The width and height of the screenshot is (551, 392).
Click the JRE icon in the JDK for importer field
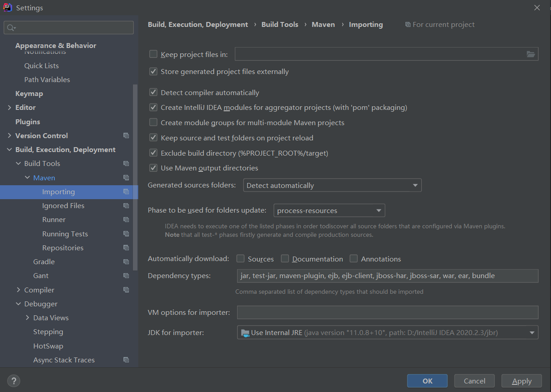[x=246, y=332]
